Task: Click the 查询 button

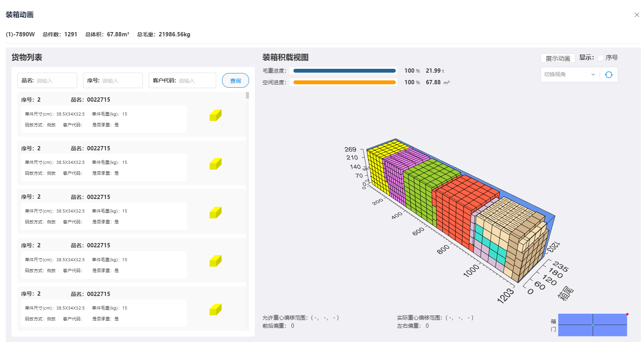Action: point(236,80)
